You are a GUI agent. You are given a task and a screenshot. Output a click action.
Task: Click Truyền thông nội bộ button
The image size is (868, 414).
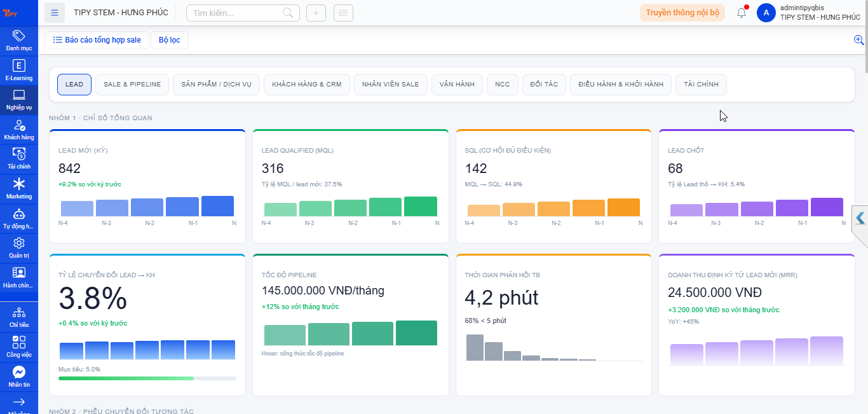click(x=682, y=13)
